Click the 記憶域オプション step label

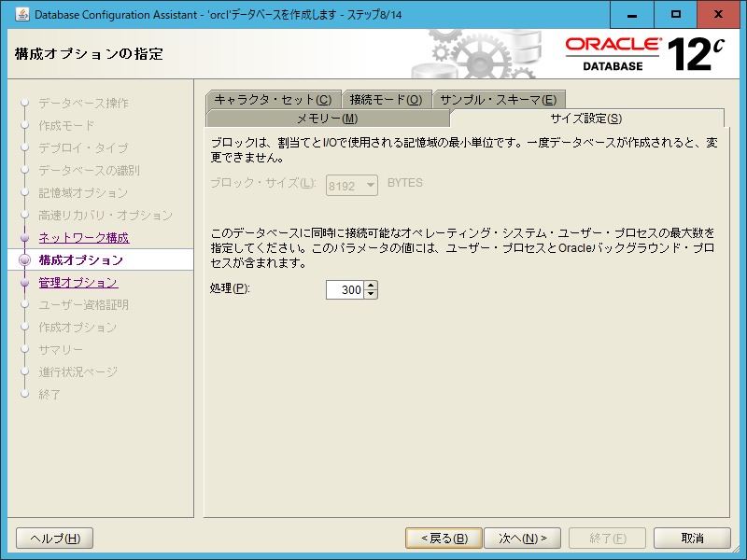pos(83,193)
